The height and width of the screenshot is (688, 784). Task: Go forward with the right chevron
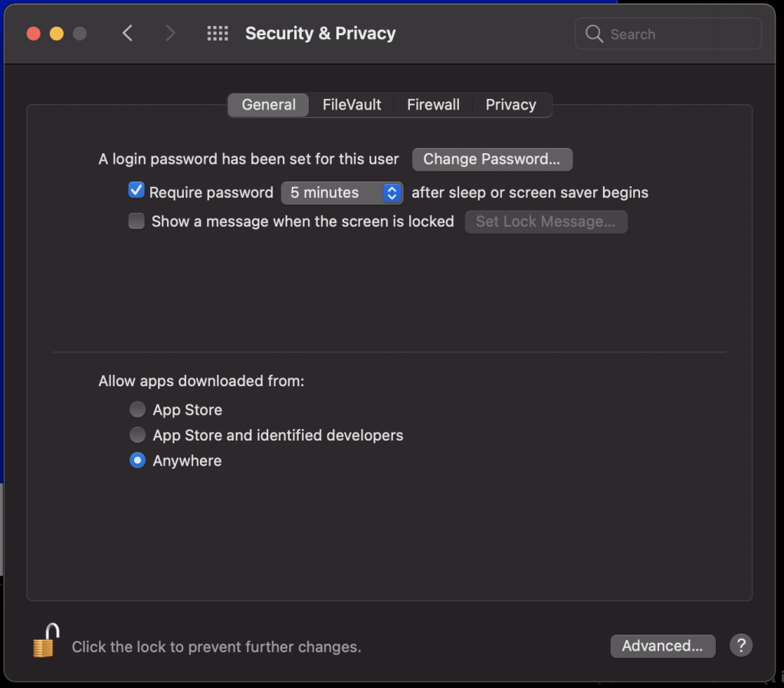click(x=170, y=34)
